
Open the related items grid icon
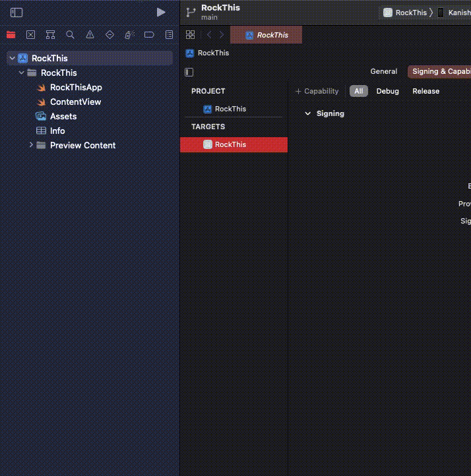[191, 34]
